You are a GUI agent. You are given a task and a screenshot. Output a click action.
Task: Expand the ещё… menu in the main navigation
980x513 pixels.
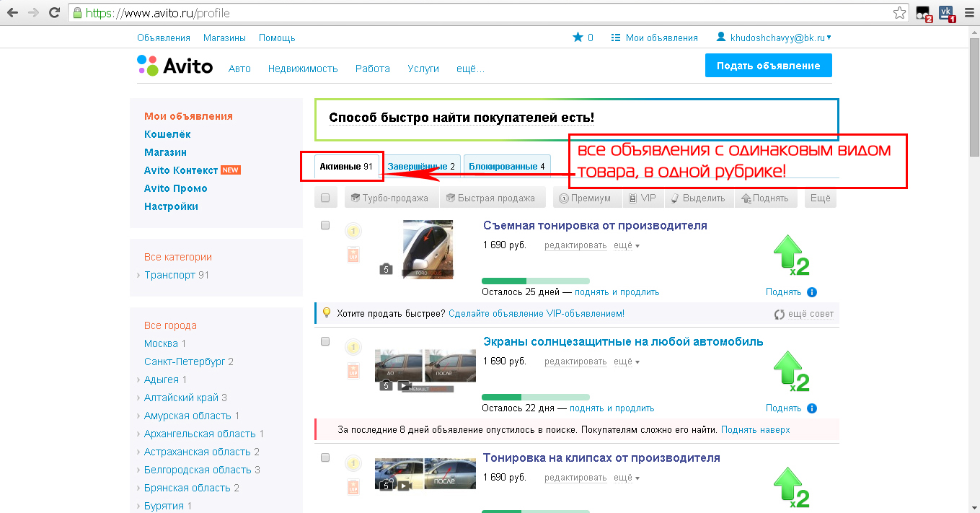470,69
